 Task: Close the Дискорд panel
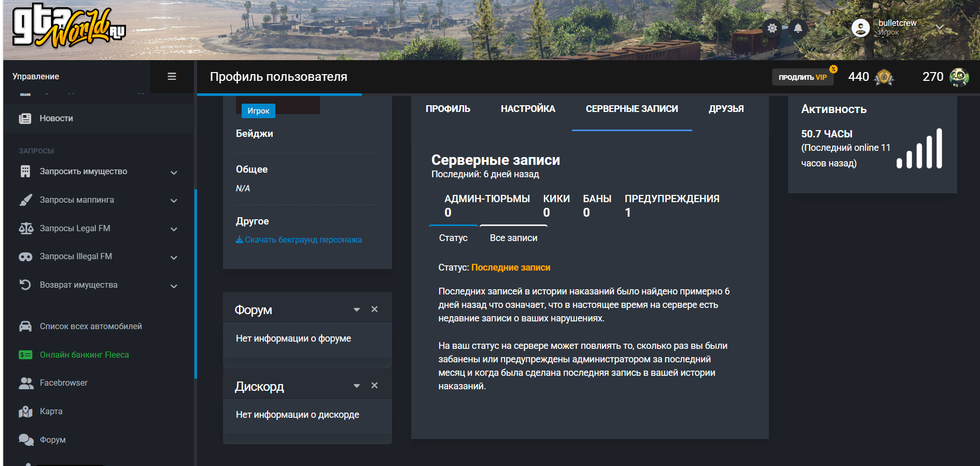click(374, 385)
